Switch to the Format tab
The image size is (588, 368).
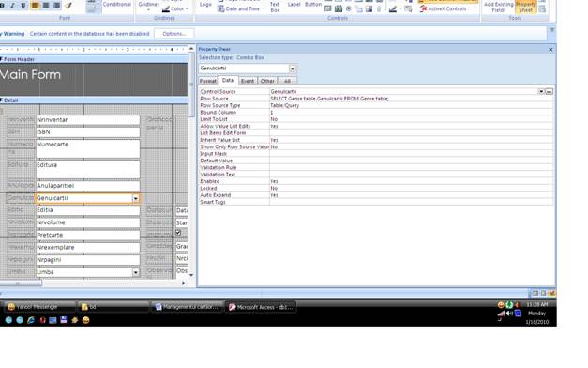coord(208,81)
